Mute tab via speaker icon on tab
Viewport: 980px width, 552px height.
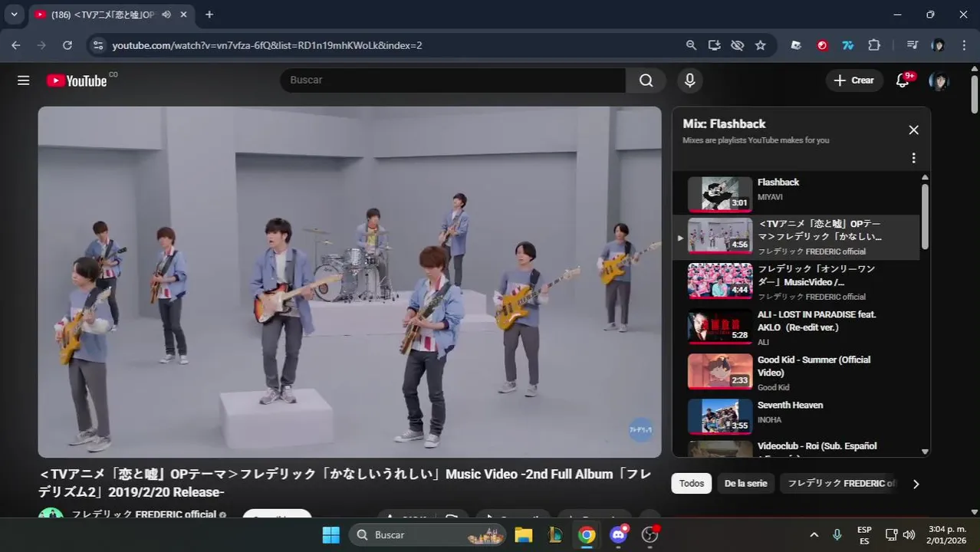(x=166, y=15)
